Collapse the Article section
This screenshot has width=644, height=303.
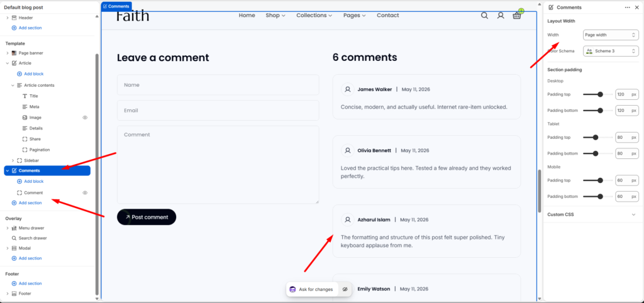(x=8, y=63)
